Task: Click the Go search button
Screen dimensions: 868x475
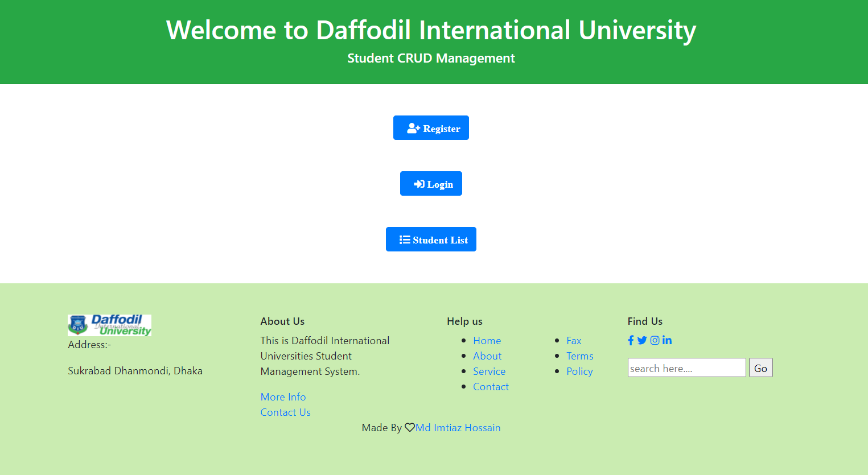Action: (760, 367)
